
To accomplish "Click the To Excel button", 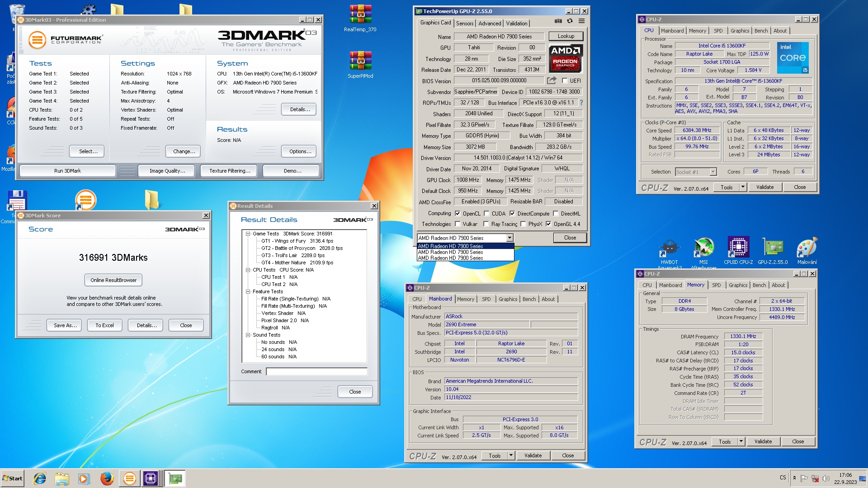I will click(x=104, y=325).
